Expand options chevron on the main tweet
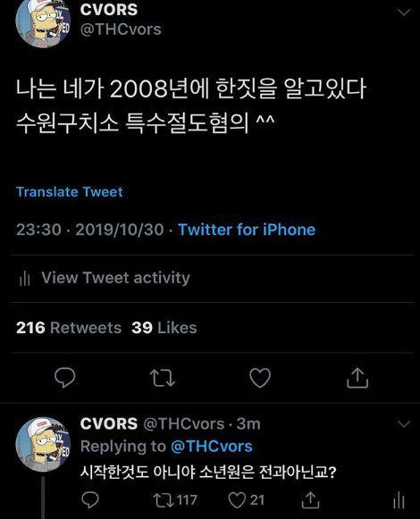 coord(404,13)
